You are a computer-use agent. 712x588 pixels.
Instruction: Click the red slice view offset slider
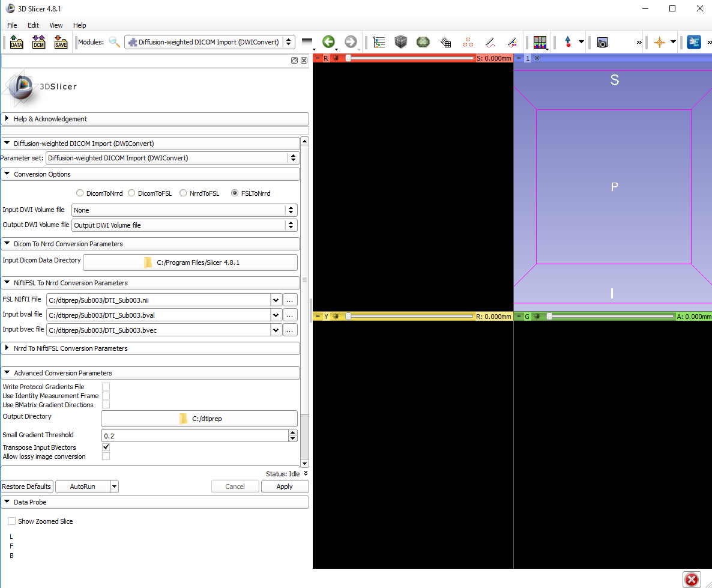point(411,58)
